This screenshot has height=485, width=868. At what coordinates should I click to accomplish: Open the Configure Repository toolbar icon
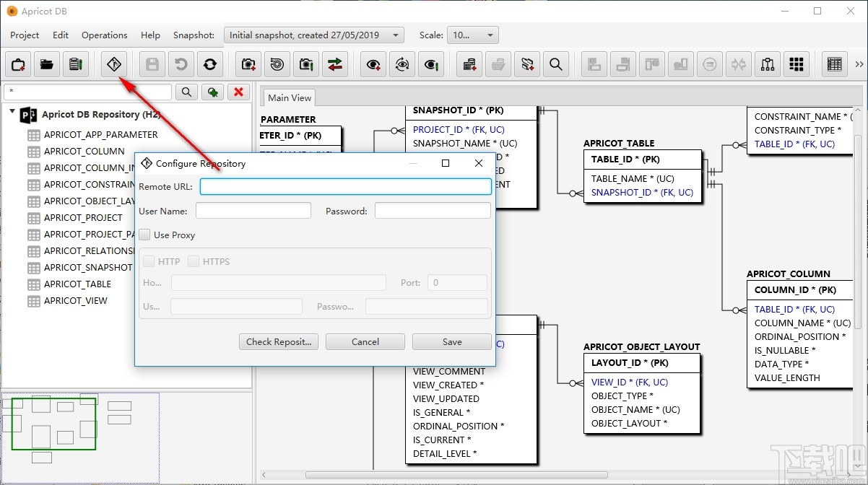coord(113,64)
